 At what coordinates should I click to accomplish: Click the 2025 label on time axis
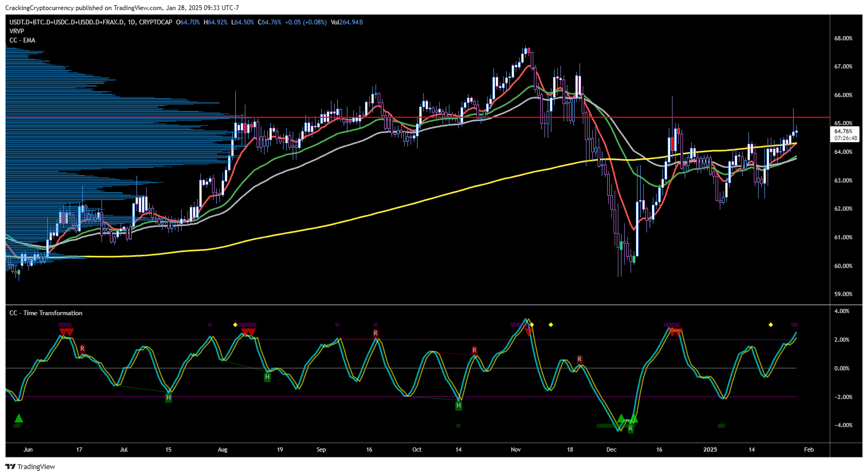tap(710, 449)
